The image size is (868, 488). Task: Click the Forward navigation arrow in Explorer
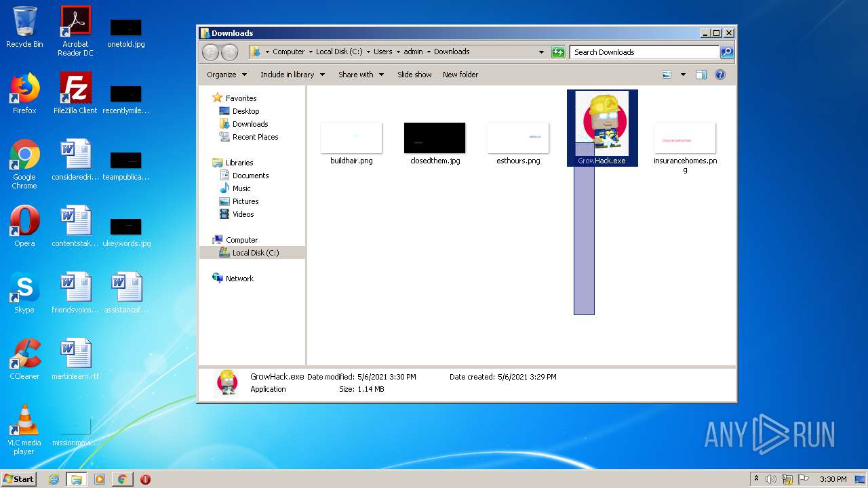[x=230, y=52]
